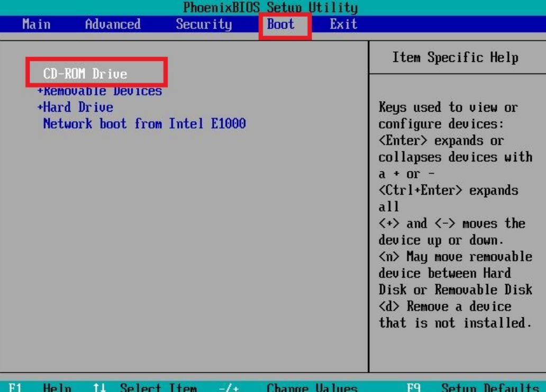This screenshot has height=392, width=546.
Task: Click the -/+ key indicator
Action: 229,388
